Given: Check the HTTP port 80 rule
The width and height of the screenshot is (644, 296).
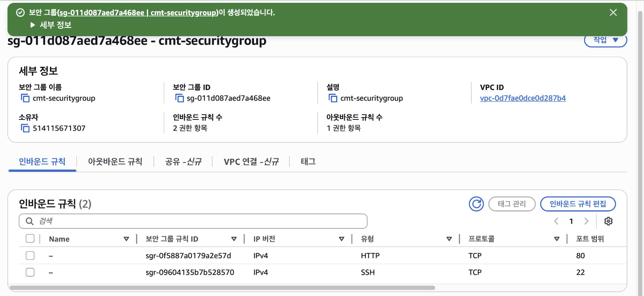Looking at the screenshot, I should coord(30,256).
